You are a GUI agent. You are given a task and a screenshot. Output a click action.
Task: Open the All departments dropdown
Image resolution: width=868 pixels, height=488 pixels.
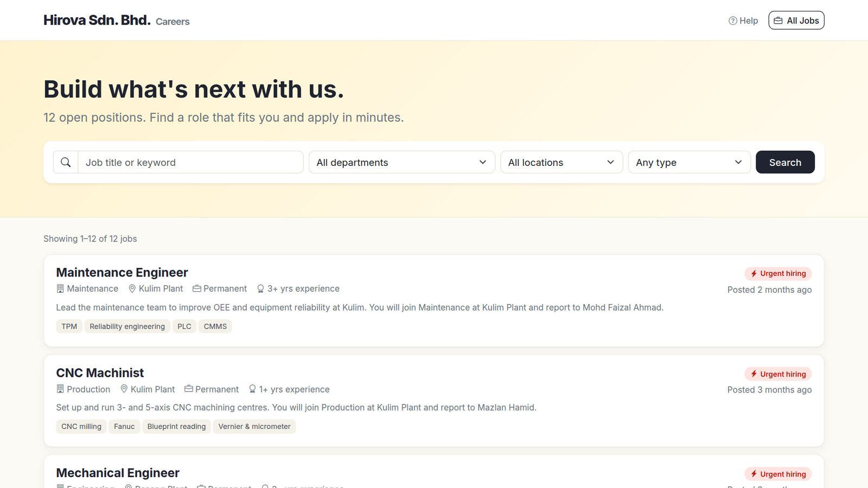click(402, 162)
